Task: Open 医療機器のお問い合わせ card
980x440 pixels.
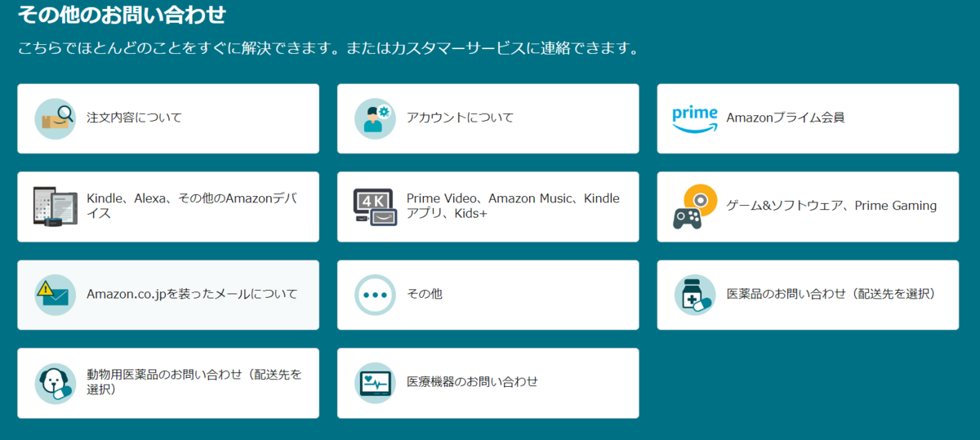Action: tap(488, 383)
